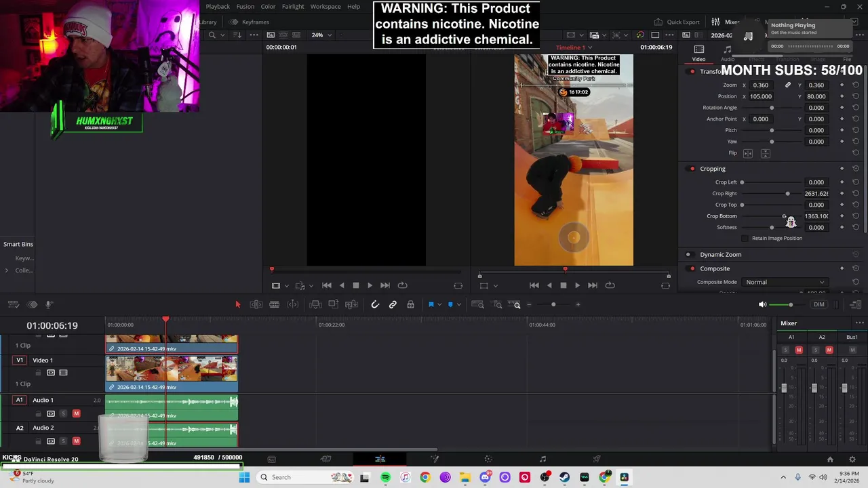The height and width of the screenshot is (488, 868).
Task: Open Project Settings gear icon
Action: click(x=852, y=460)
